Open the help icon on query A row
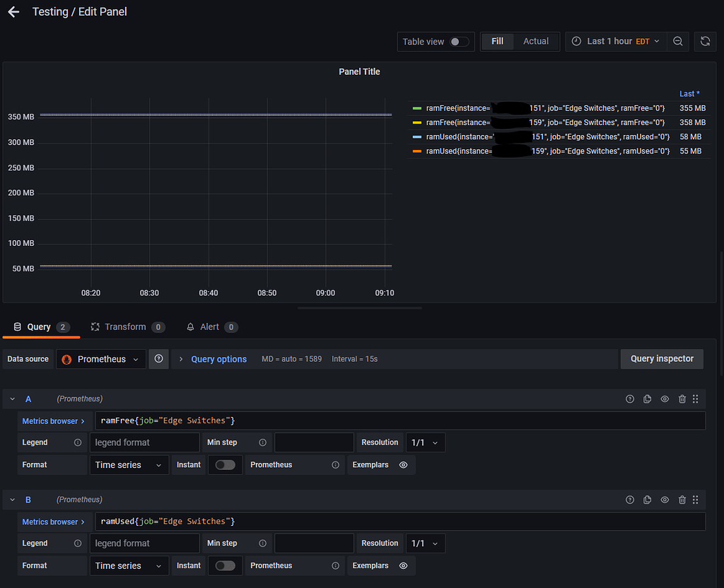This screenshot has width=724, height=588. coord(630,399)
